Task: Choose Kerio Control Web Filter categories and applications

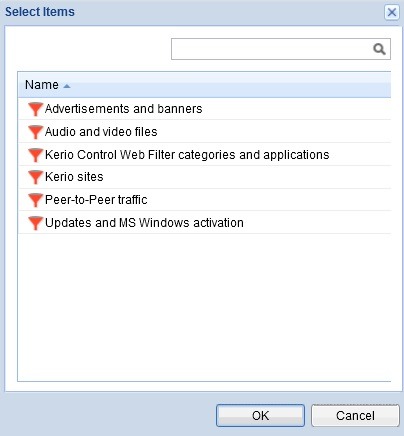Action: tap(204, 155)
